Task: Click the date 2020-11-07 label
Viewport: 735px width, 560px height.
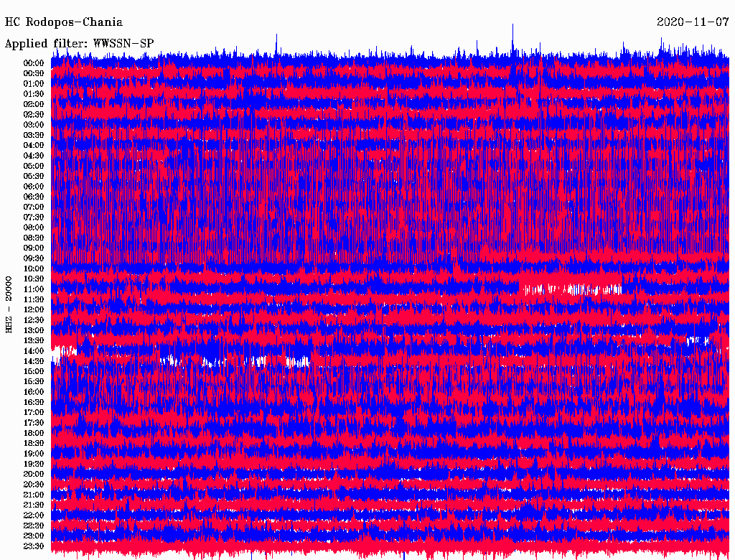Action: tap(692, 22)
